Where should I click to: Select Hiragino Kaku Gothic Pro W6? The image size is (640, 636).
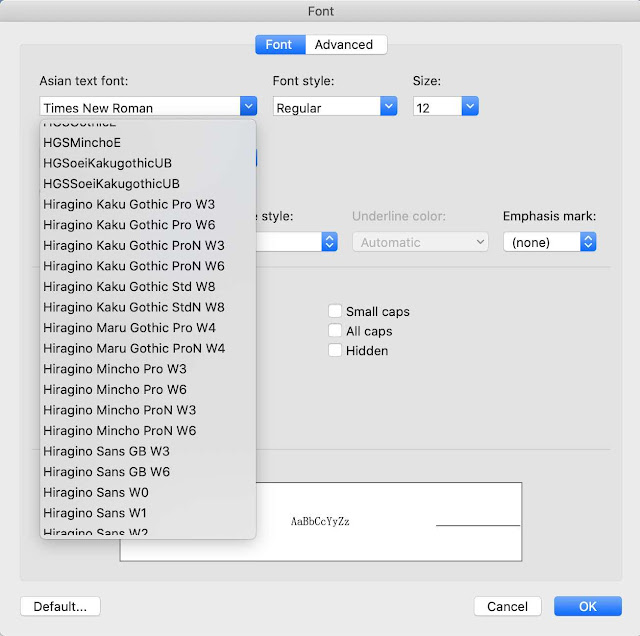pyautogui.click(x=148, y=225)
